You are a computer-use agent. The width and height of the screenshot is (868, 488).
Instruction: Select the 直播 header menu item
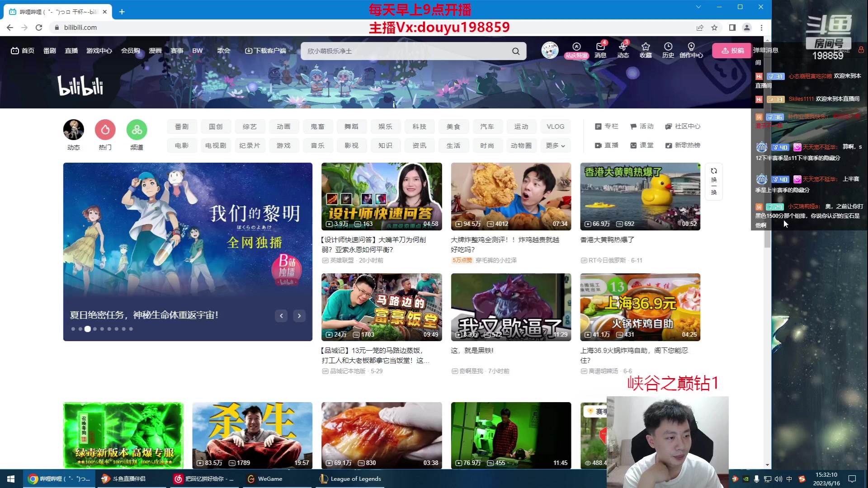coord(71,51)
